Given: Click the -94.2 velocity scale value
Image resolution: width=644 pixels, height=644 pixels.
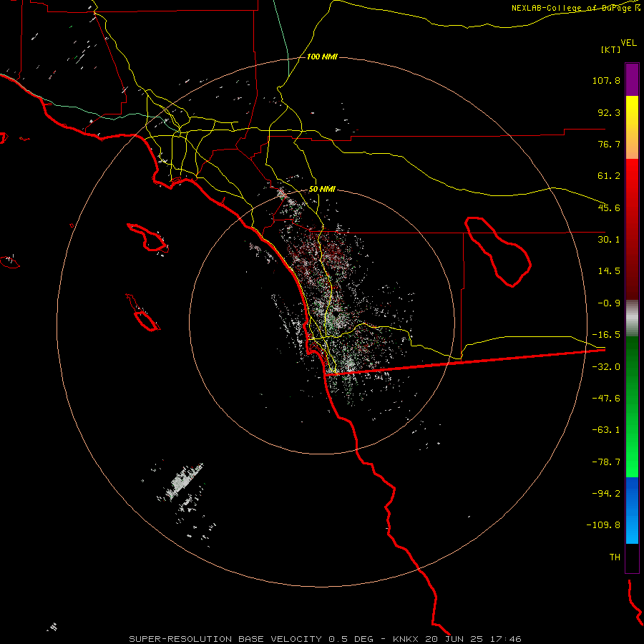Looking at the screenshot, I should (606, 494).
